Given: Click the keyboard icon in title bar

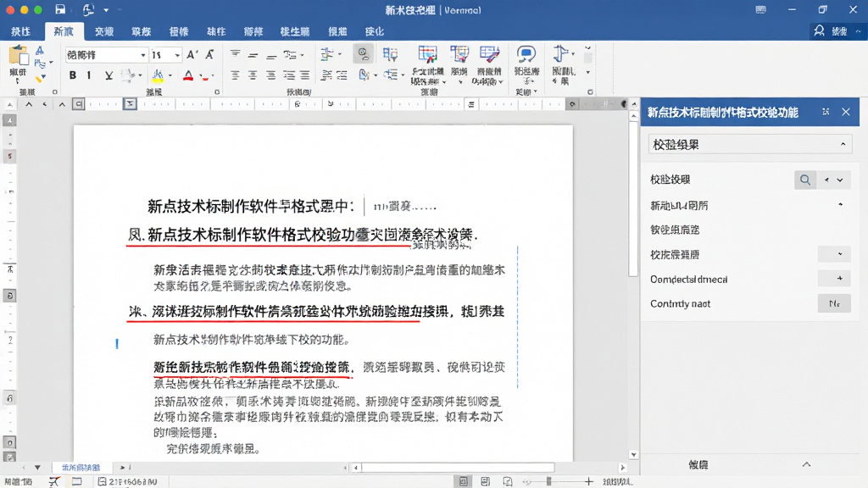Looking at the screenshot, I should click(760, 10).
